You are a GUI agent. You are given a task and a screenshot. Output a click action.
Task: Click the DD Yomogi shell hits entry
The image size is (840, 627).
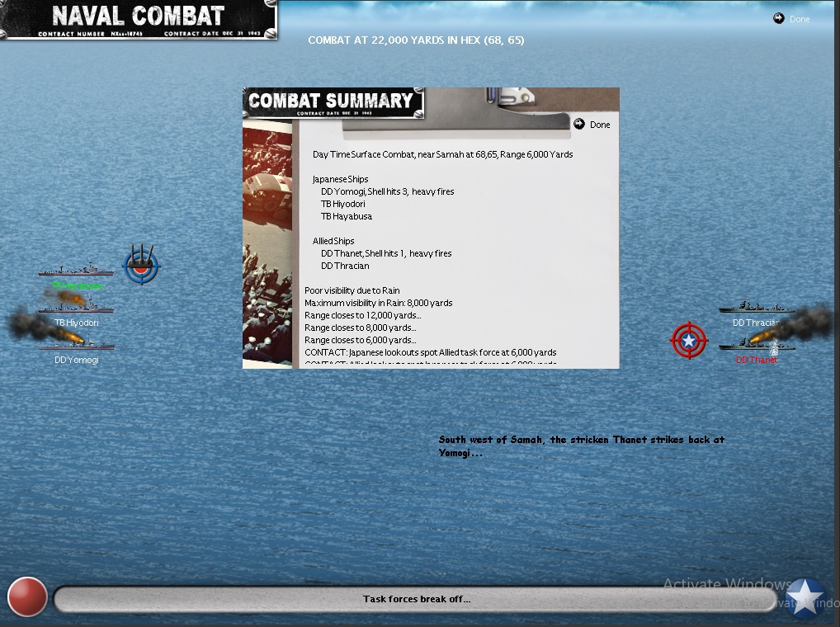tap(387, 191)
